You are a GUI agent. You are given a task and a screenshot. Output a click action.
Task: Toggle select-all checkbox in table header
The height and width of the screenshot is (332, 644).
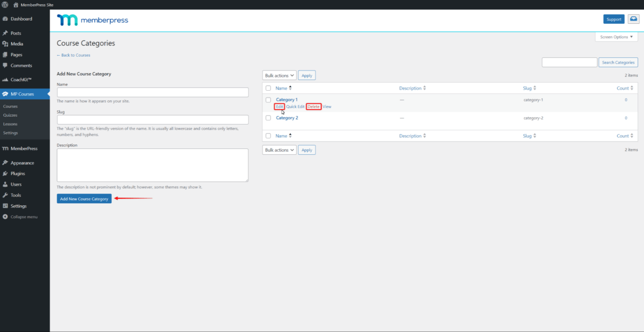pyautogui.click(x=269, y=88)
